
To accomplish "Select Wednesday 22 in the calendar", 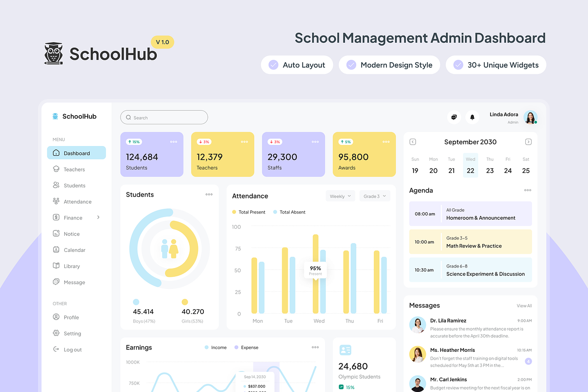I will click(470, 166).
